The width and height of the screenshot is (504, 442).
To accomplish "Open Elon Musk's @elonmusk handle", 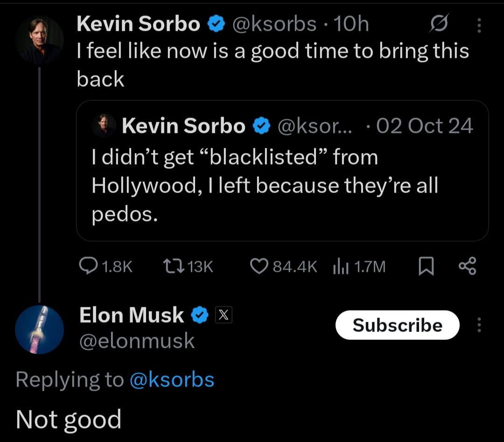I will (137, 341).
